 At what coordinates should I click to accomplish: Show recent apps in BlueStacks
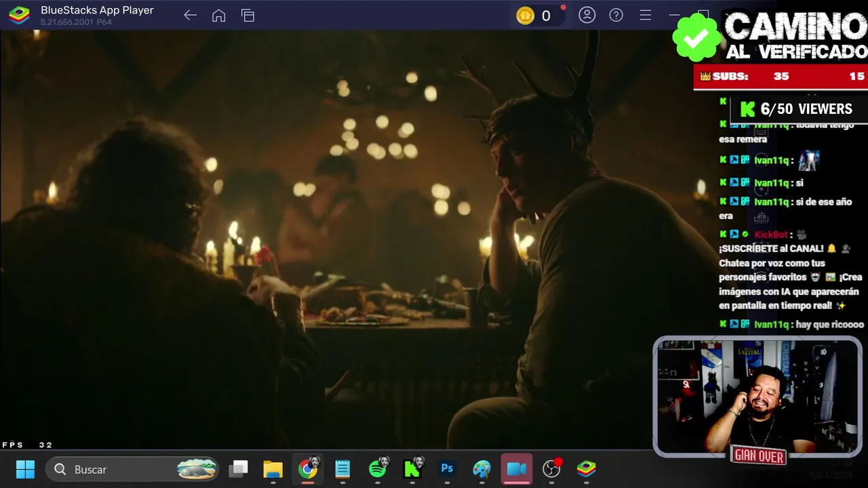pyautogui.click(x=248, y=16)
